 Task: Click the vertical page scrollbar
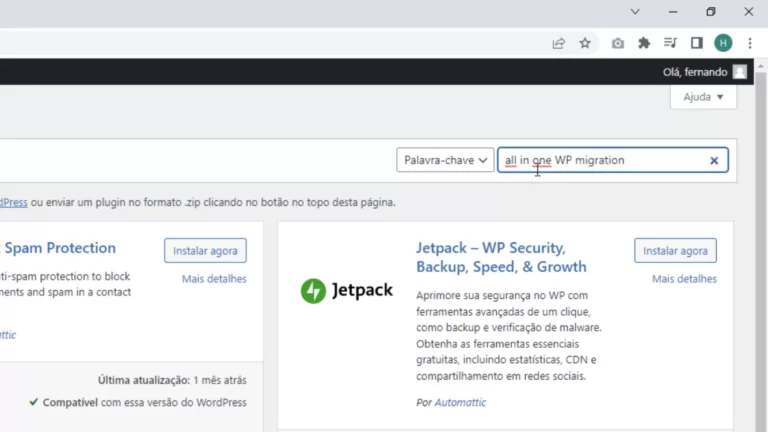pyautogui.click(x=760, y=252)
